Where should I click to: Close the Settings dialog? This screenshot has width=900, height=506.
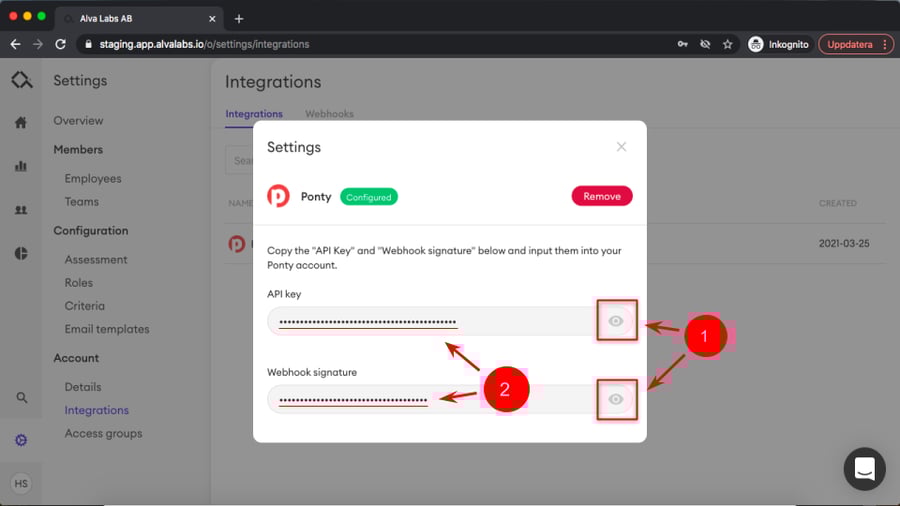(x=621, y=147)
